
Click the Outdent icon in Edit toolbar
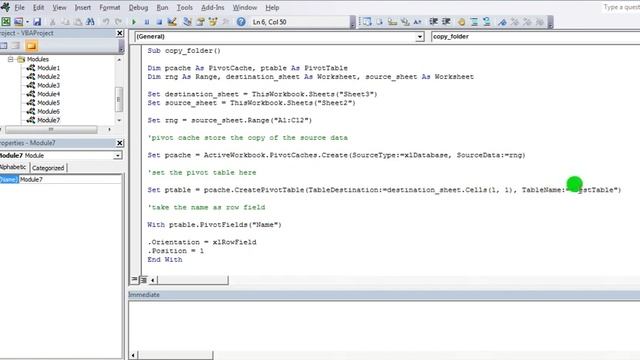(446, 22)
